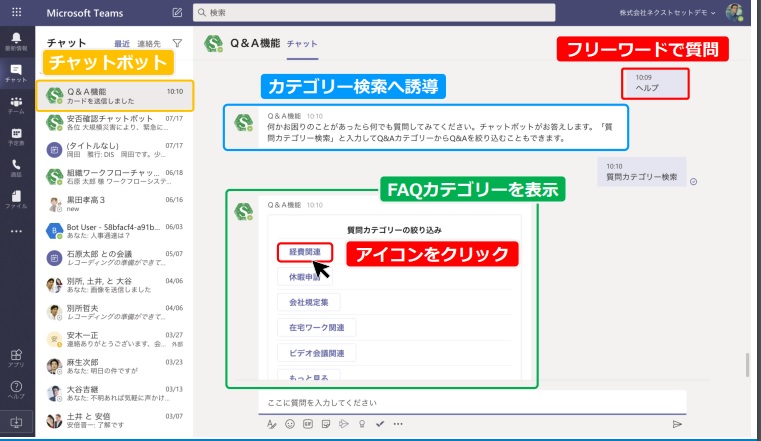Click the Q&A機能 title in header
This screenshot has width=761, height=441.
255,44
